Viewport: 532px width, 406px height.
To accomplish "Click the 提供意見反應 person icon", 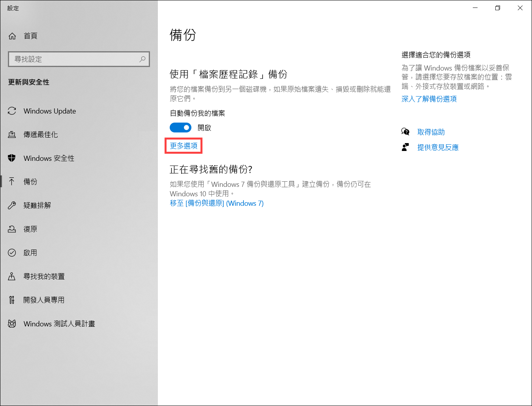I will point(405,147).
